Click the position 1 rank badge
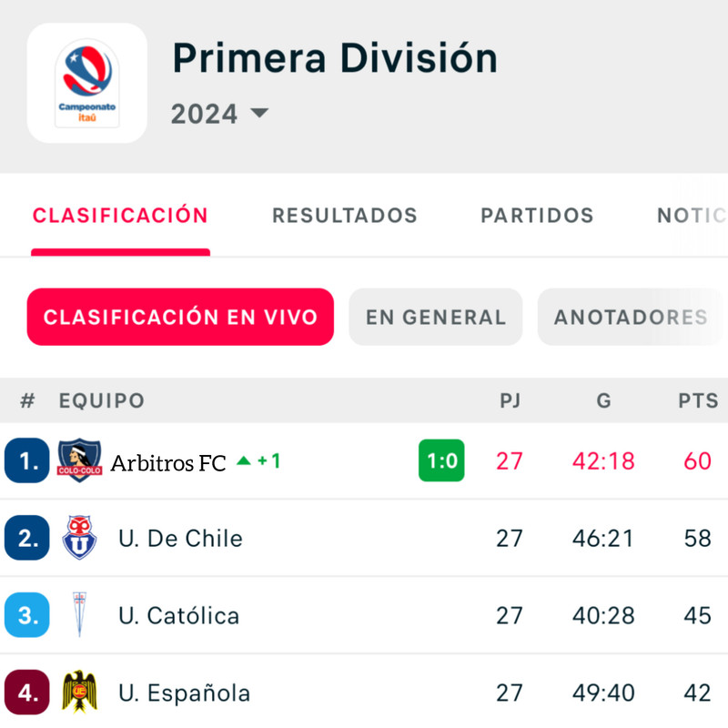The width and height of the screenshot is (728, 728). [x=27, y=460]
